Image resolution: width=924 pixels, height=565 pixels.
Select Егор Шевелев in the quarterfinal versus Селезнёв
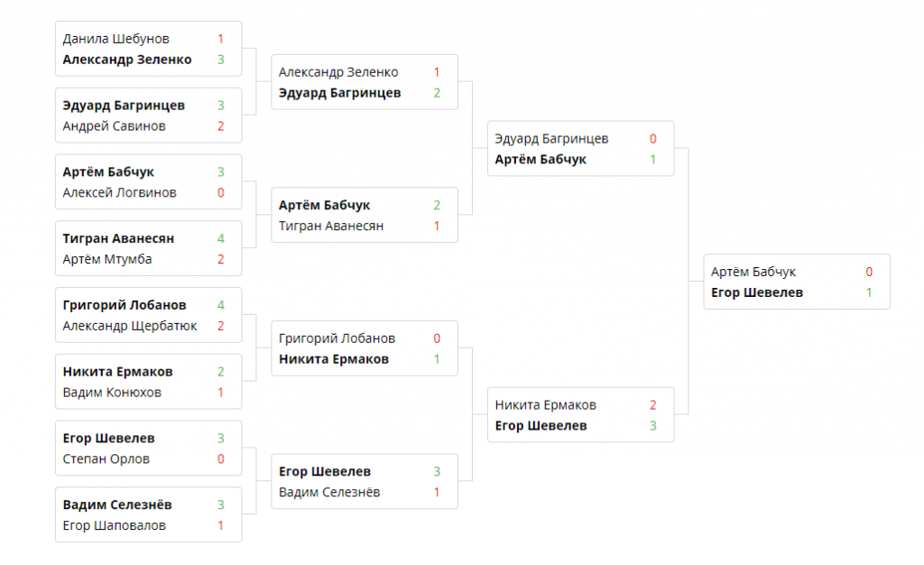[325, 471]
